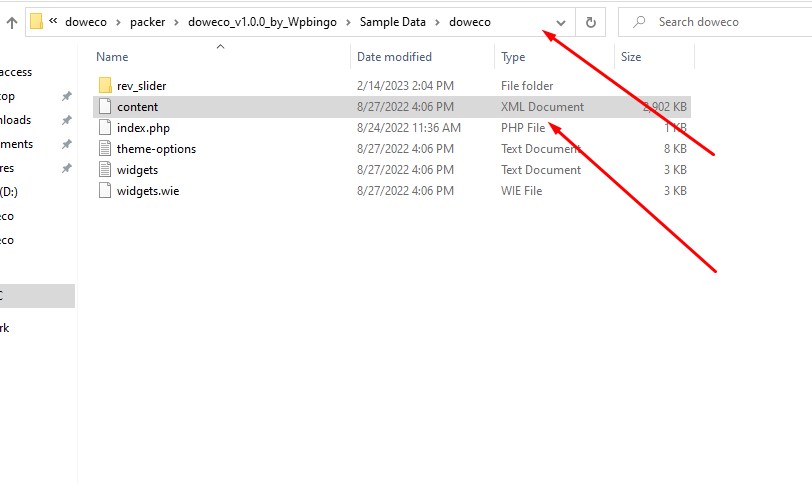Click the Up navigation arrow
The height and width of the screenshot is (484, 812).
pyautogui.click(x=12, y=22)
